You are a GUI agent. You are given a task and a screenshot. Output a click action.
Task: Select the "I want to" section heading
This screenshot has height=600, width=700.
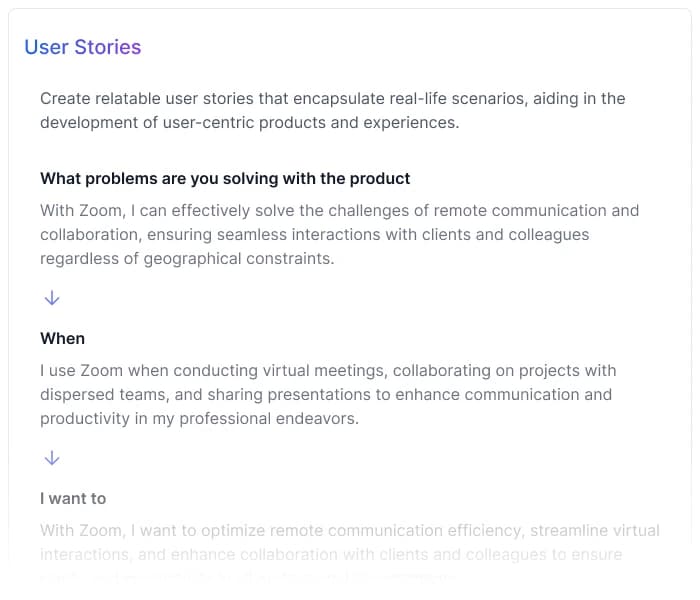tap(73, 499)
